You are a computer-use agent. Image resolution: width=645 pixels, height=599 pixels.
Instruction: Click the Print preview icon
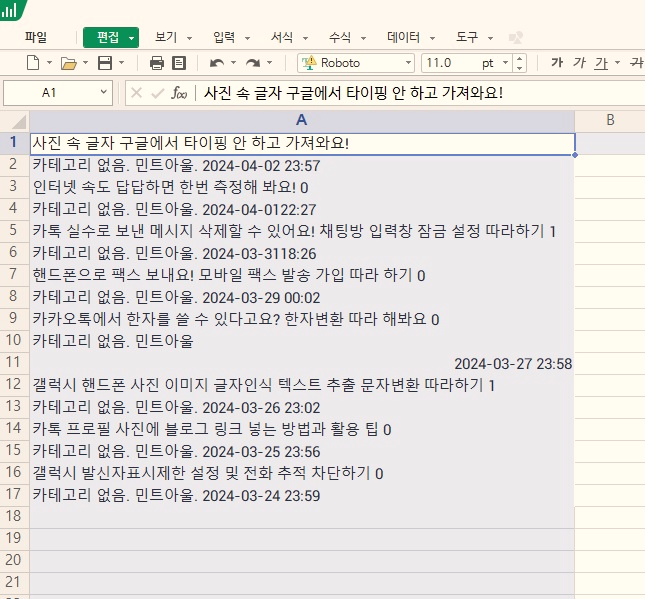tap(179, 63)
